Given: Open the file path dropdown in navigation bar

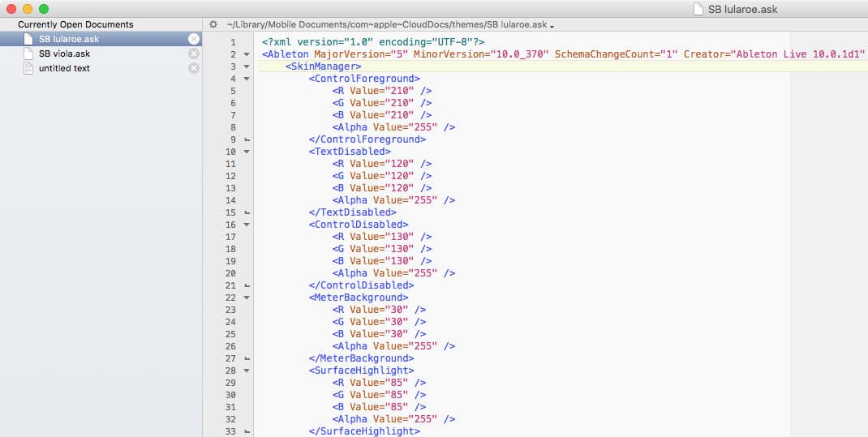Looking at the screenshot, I should coord(390,25).
